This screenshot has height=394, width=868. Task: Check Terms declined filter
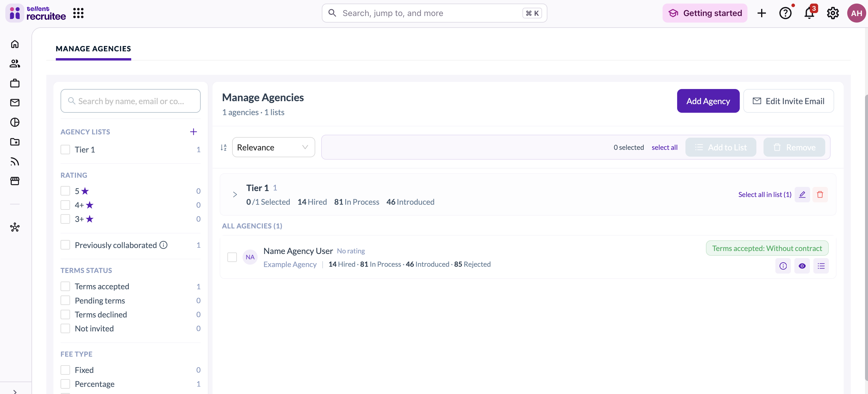pyautogui.click(x=65, y=314)
